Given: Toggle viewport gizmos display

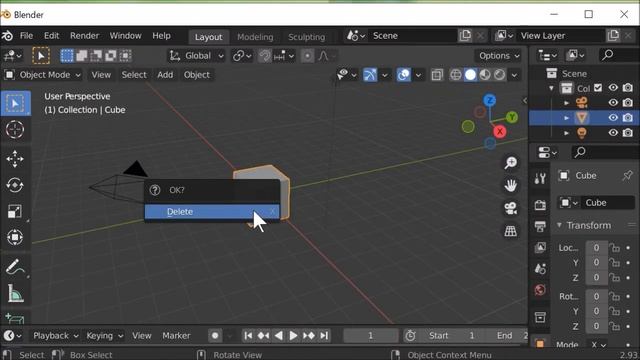Looking at the screenshot, I should [x=370, y=75].
